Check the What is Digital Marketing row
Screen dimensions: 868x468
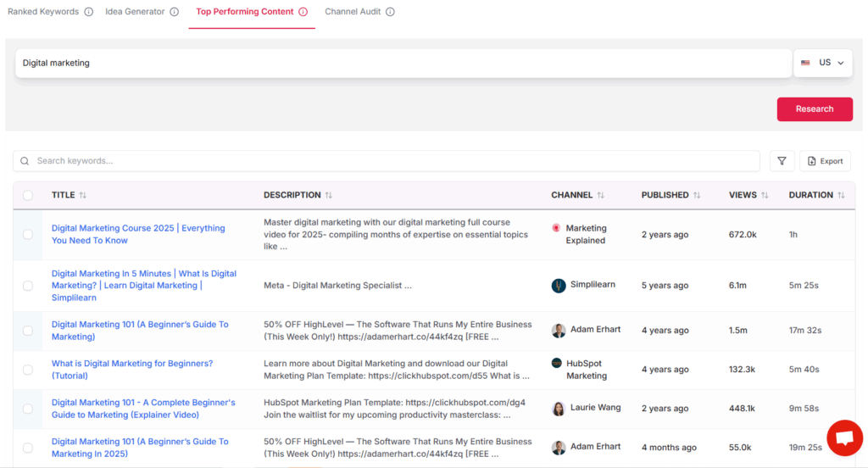coord(28,370)
